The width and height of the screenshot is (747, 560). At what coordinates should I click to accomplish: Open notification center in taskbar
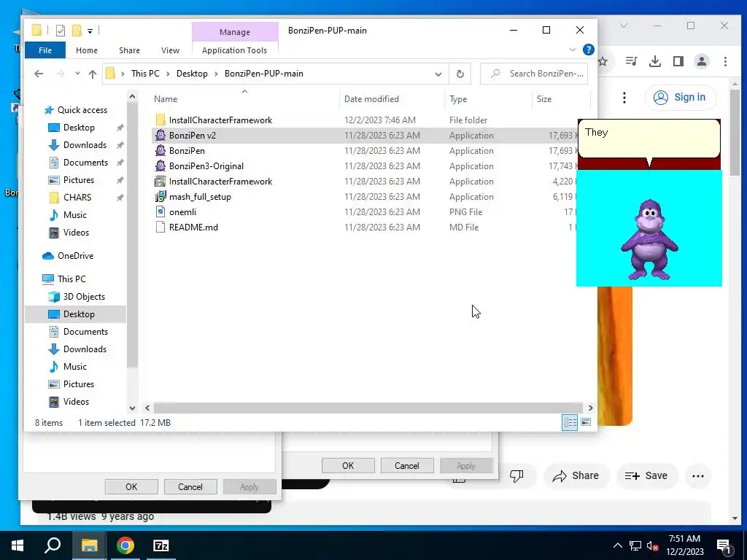(x=724, y=545)
